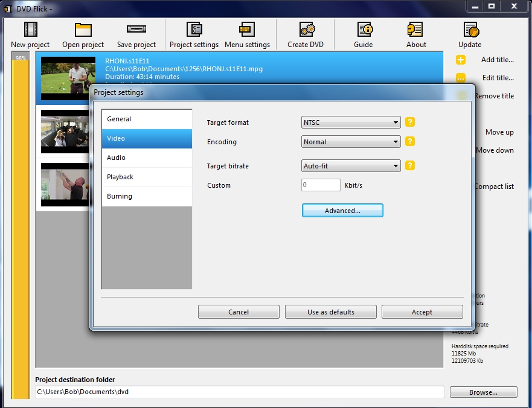The height and width of the screenshot is (408, 532).
Task: Open the Encoding Normal dropdown
Action: point(351,142)
